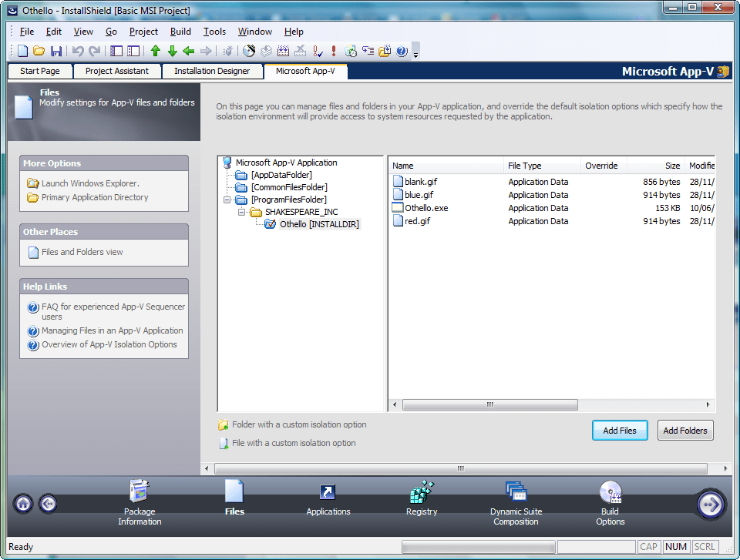Open the toolbar overflow dropdown arrow
Viewport: 740px width, 560px height.
pyautogui.click(x=415, y=54)
